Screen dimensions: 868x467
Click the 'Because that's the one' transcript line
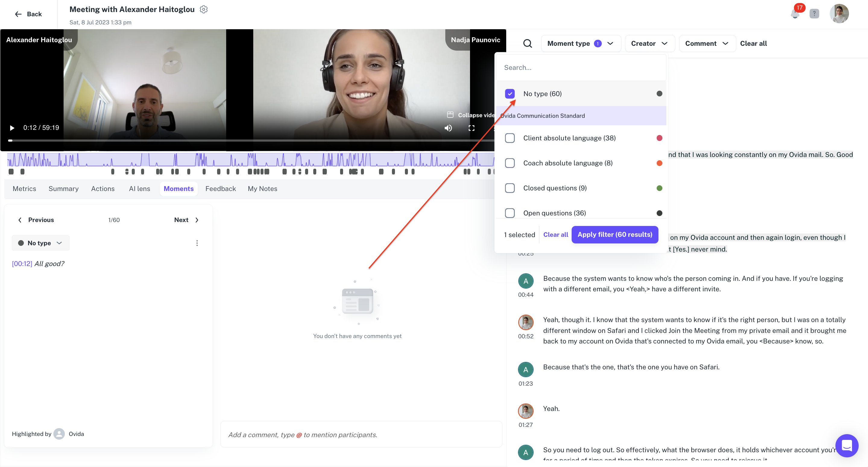631,367
